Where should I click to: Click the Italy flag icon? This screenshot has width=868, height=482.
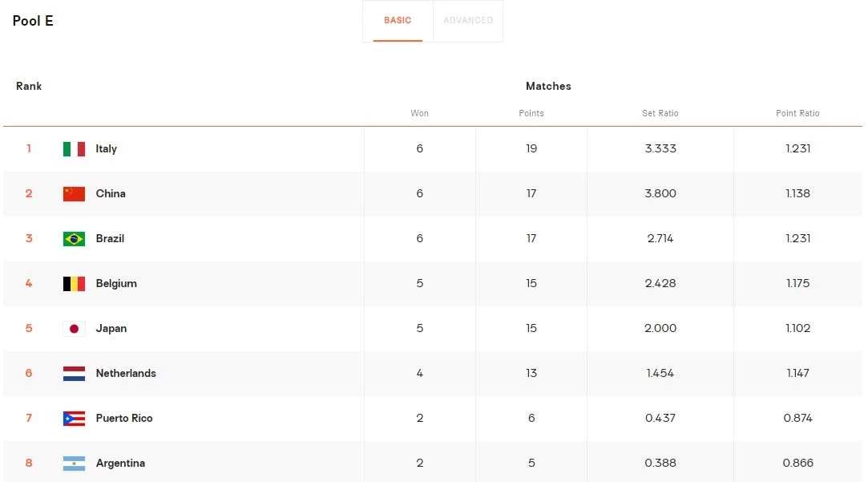pyautogui.click(x=74, y=149)
